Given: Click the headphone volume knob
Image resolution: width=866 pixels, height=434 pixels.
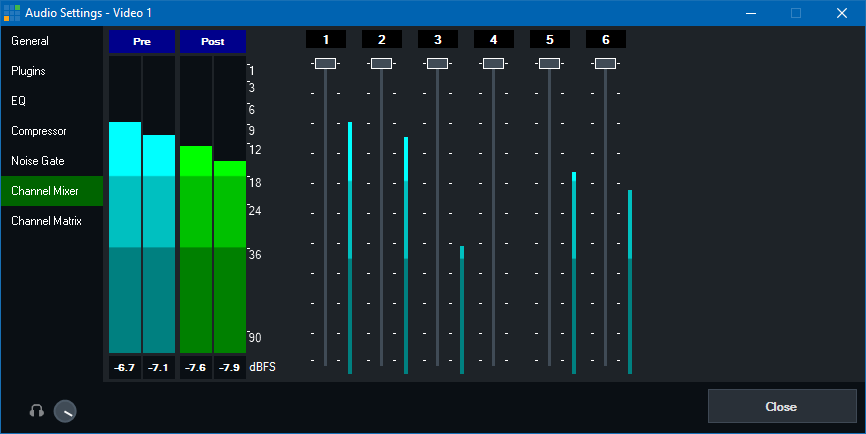Looking at the screenshot, I should [65, 411].
